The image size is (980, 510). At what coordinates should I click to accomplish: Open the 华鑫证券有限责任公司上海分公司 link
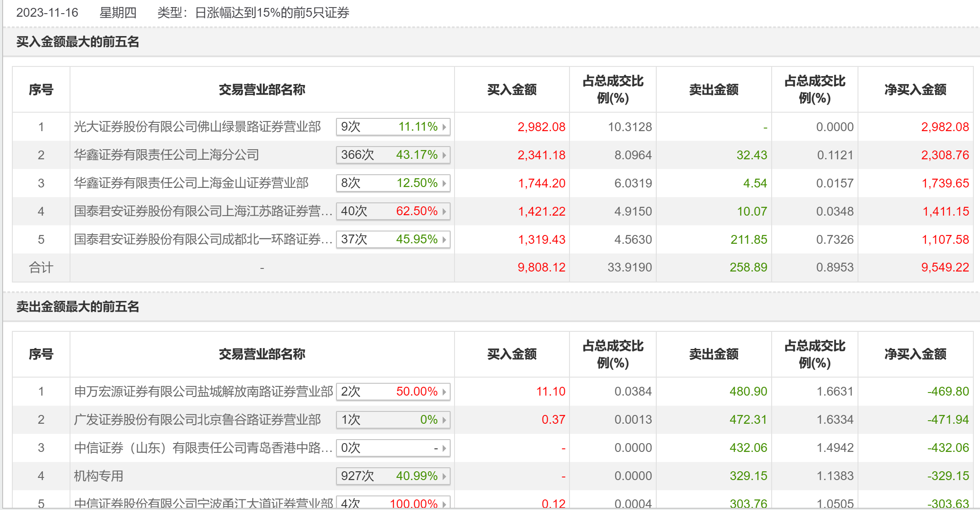pos(166,155)
